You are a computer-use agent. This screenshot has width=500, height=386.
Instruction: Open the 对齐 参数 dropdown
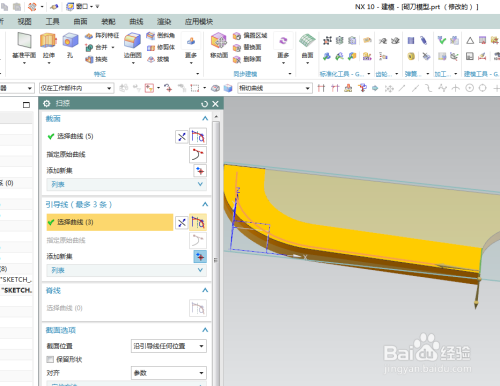coord(169,373)
